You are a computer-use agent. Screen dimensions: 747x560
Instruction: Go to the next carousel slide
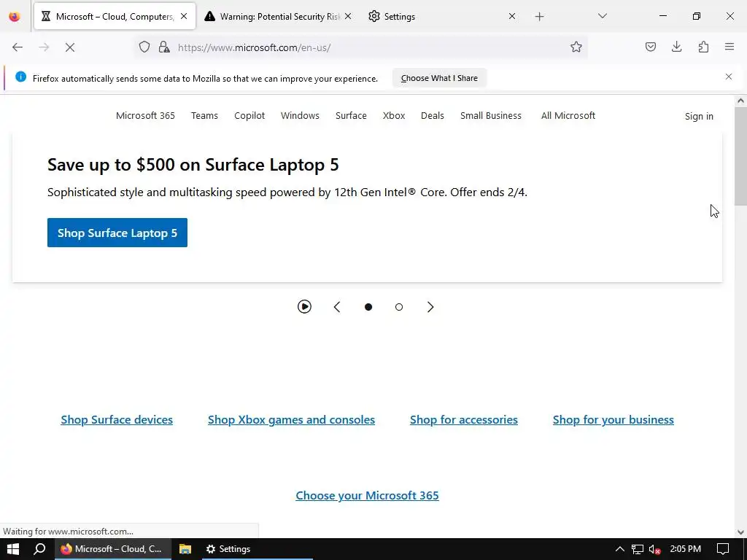tap(430, 307)
